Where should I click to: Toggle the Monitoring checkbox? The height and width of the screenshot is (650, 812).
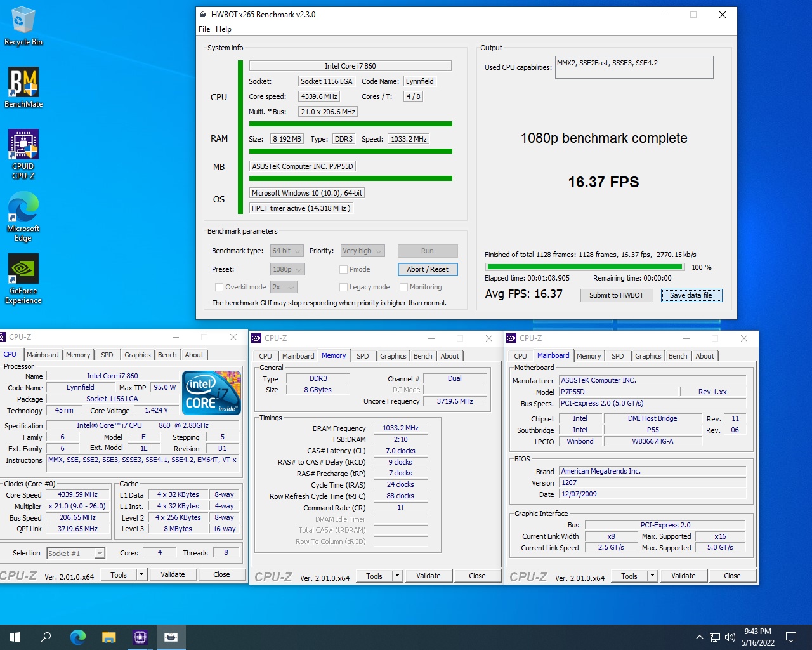(x=403, y=287)
